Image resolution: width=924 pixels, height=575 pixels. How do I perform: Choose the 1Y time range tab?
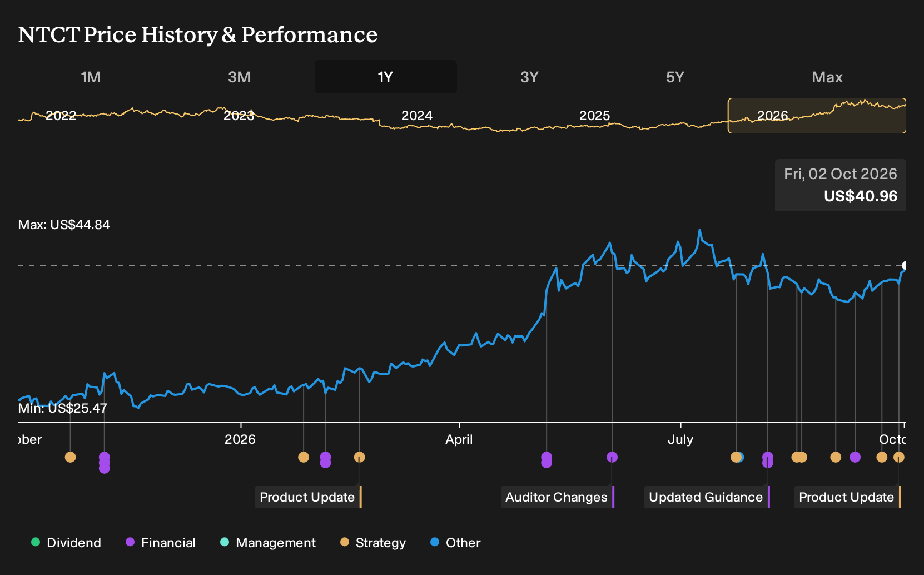(x=386, y=77)
